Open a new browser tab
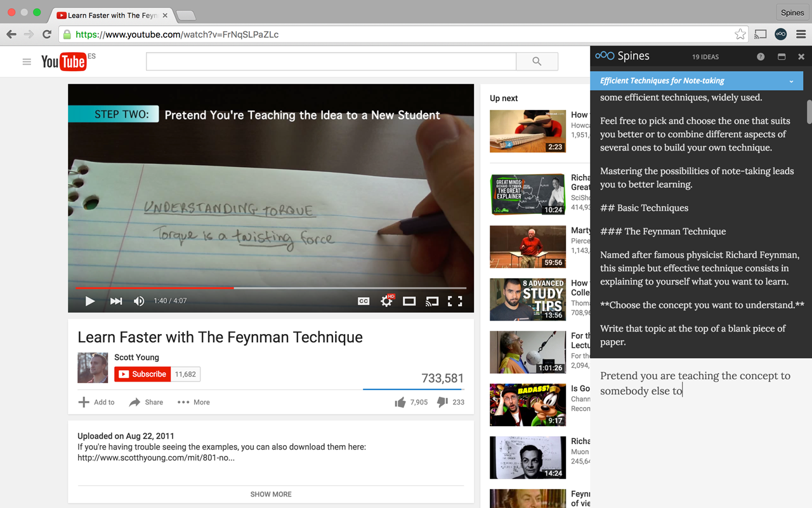812x508 pixels. (x=185, y=15)
